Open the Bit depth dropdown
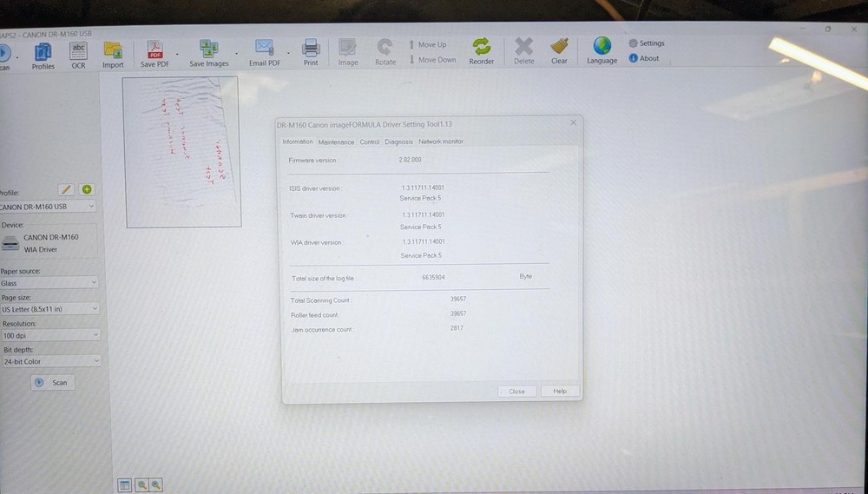 (x=51, y=361)
